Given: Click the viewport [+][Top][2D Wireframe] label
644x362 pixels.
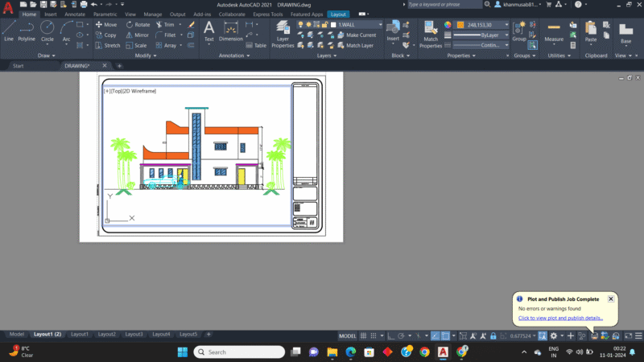Looking at the screenshot, I should (x=130, y=91).
